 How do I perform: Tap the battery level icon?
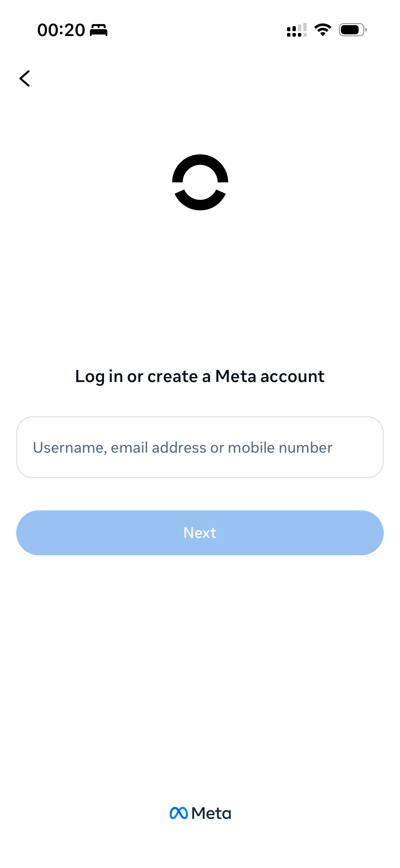(x=352, y=30)
